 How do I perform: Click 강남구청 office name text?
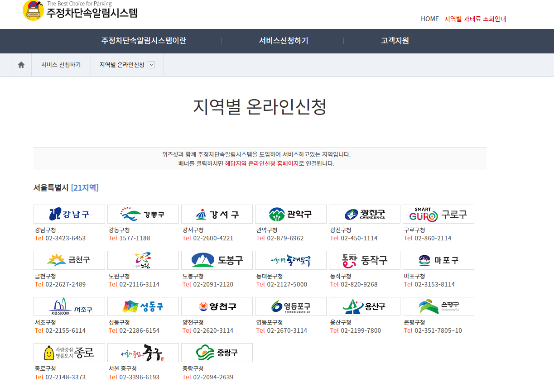pos(45,230)
